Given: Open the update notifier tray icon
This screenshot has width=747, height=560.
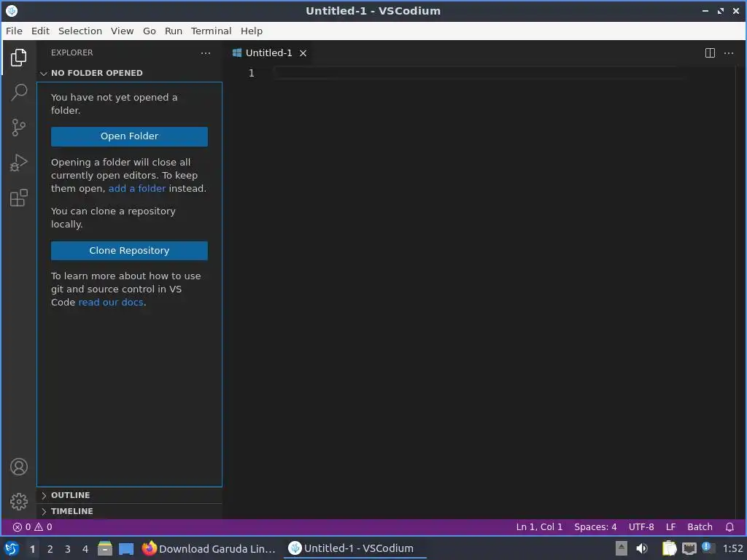Looking at the screenshot, I should [708, 548].
